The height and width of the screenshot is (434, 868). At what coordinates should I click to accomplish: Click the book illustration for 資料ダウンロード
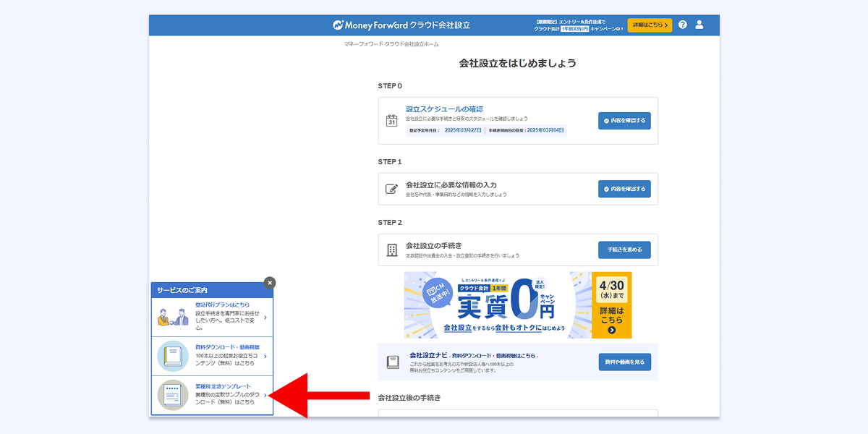173,356
